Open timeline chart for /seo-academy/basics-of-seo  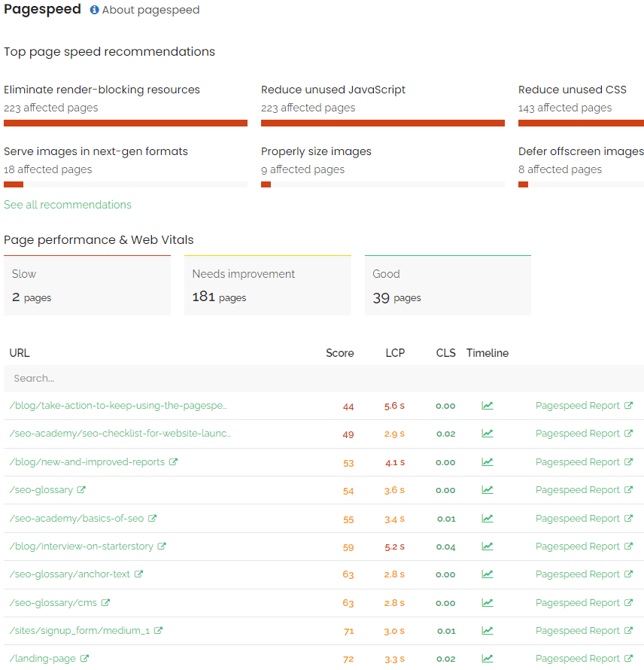click(488, 519)
